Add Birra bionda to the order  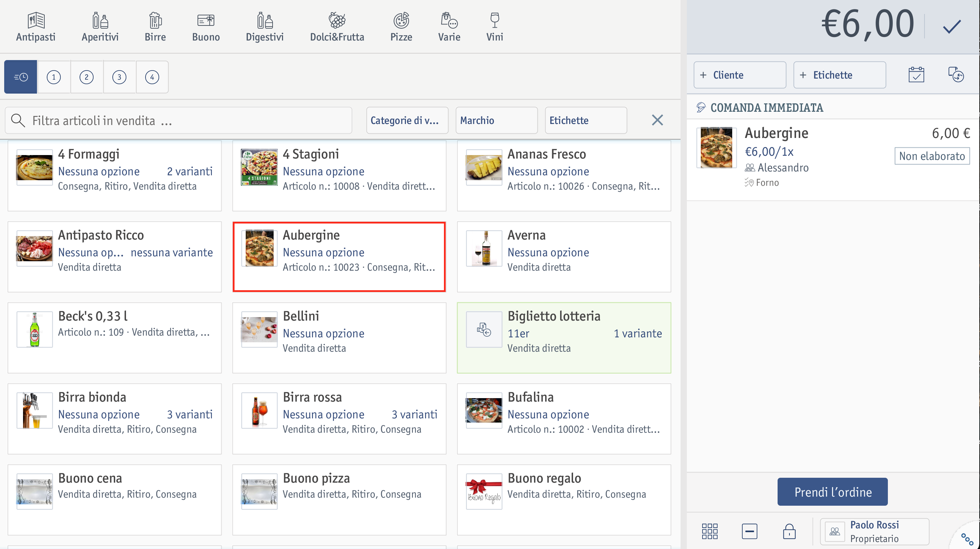coord(114,419)
